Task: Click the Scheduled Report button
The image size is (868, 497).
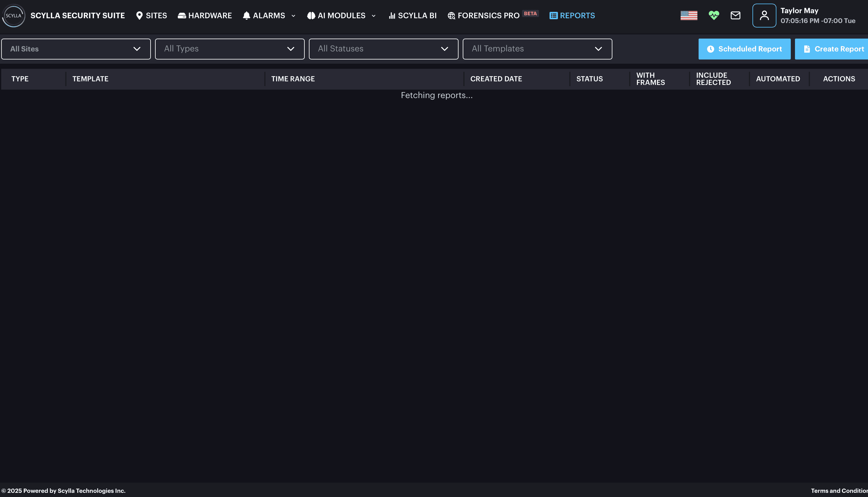Action: (744, 49)
